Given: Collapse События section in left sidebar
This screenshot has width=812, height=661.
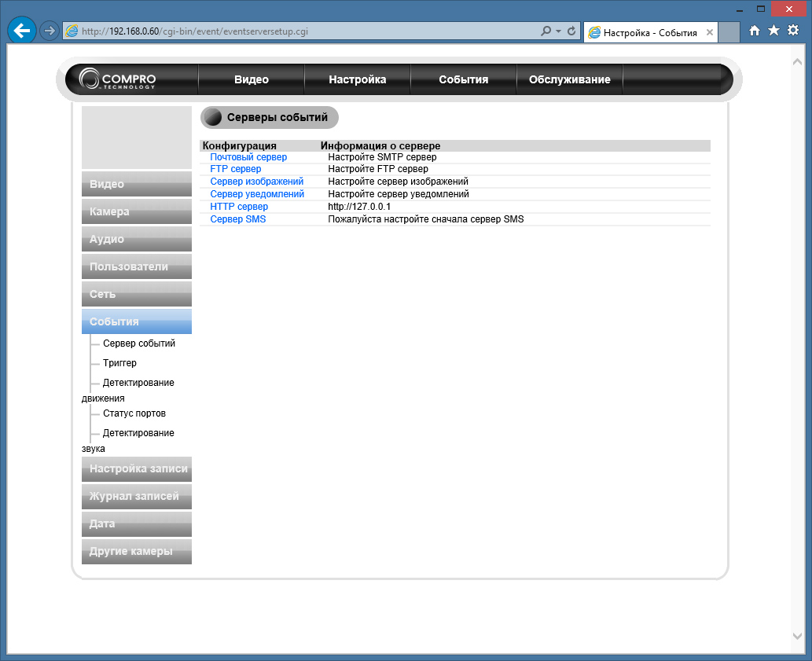Looking at the screenshot, I should (137, 321).
